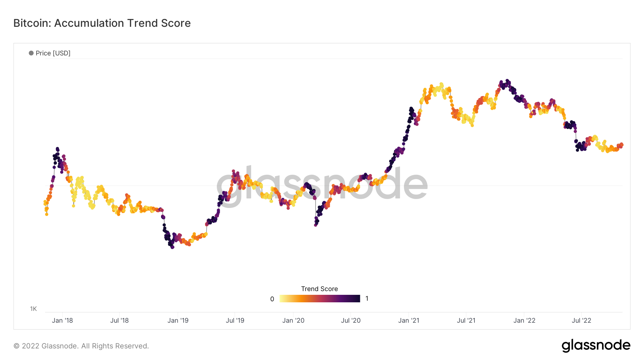This screenshot has height=362, width=644.
Task: Click the Trend Score legend heading
Action: [319, 289]
